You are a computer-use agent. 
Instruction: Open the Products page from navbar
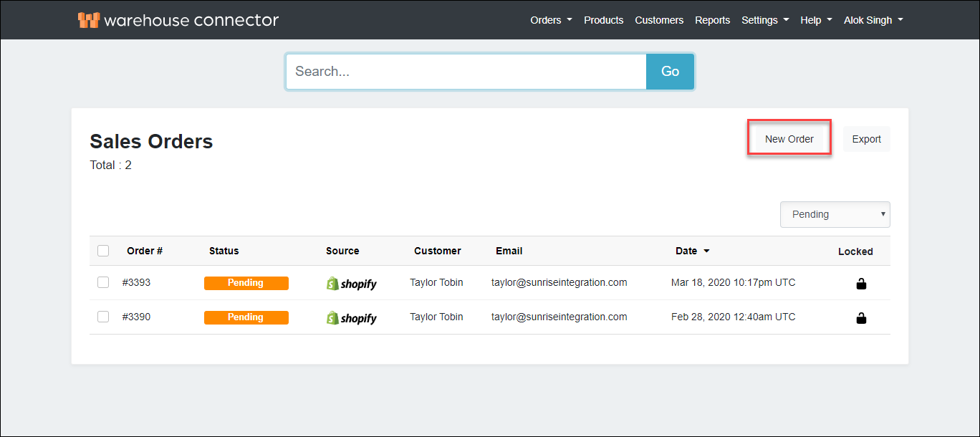[x=603, y=20]
